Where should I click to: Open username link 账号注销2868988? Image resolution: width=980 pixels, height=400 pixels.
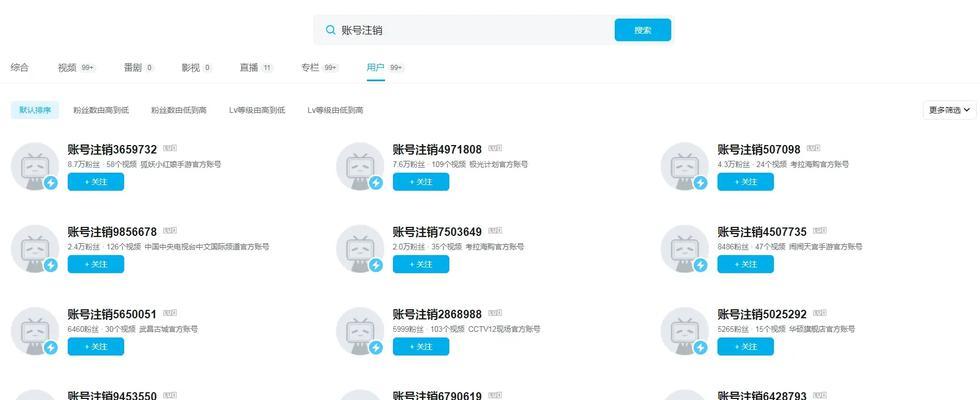click(x=437, y=314)
